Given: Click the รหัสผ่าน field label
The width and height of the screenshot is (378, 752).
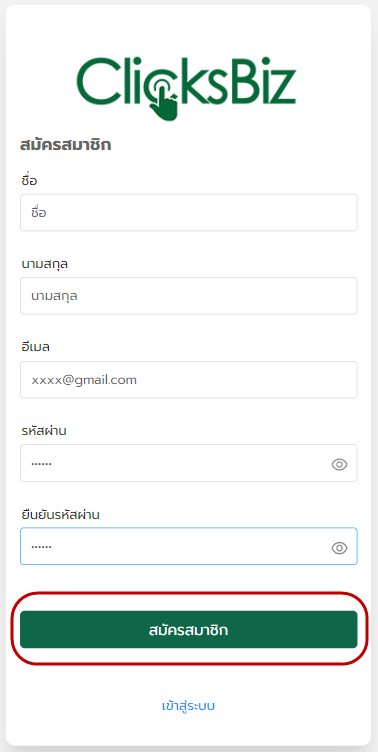Looking at the screenshot, I should tap(44, 431).
